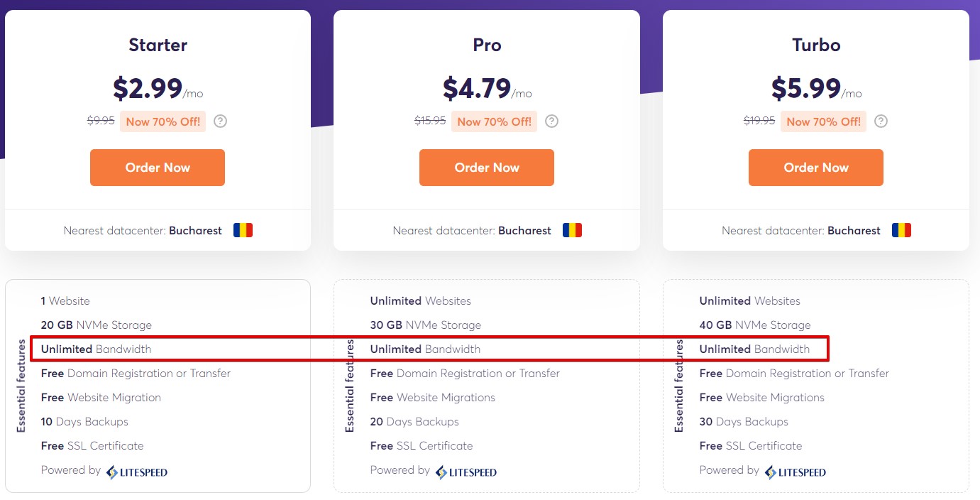Click Free Domain Registration in Starter features
This screenshot has width=980, height=500.
[136, 374]
